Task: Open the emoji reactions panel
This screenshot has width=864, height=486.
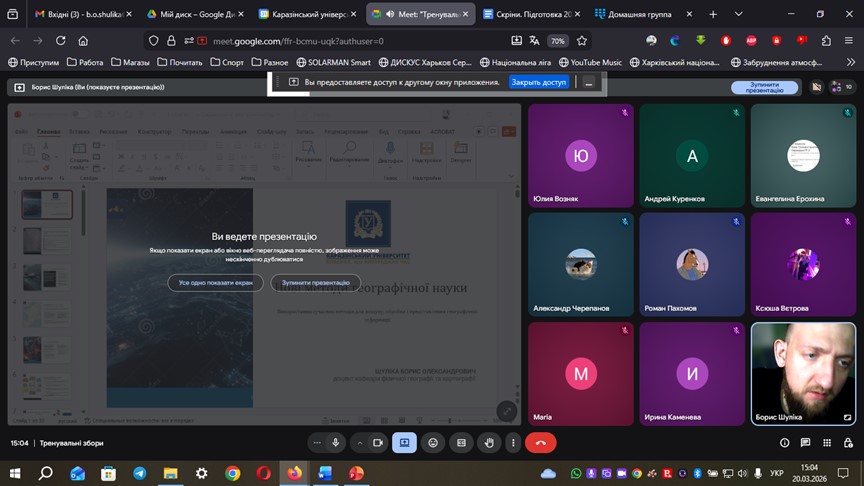Action: coord(433,442)
